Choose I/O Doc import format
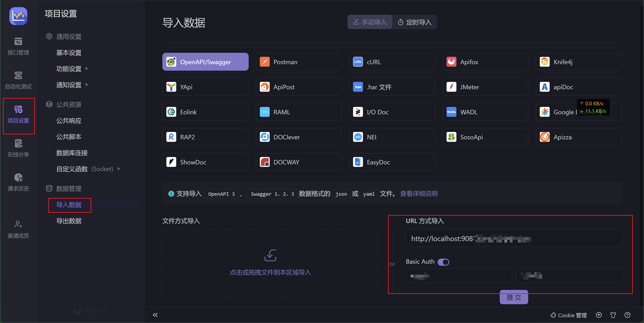644x323 pixels. click(392, 112)
